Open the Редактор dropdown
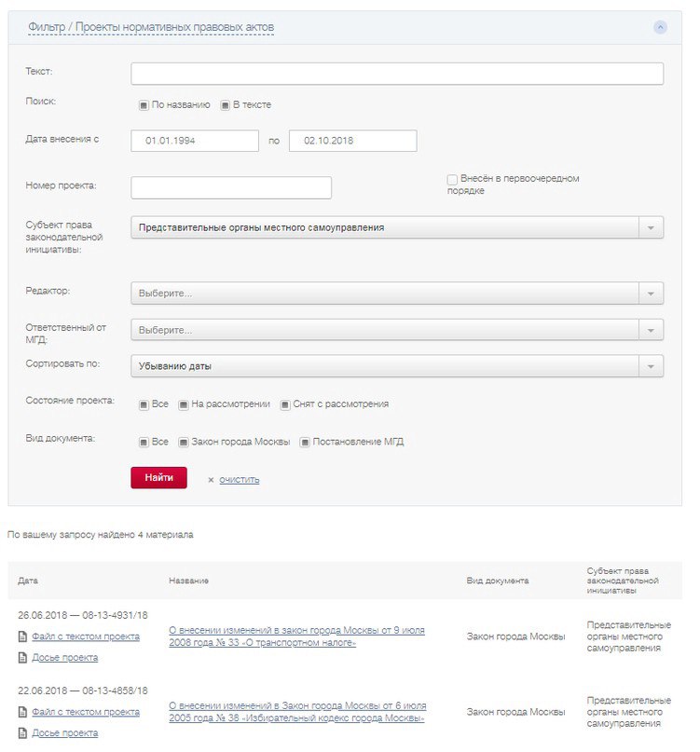Image resolution: width=700 pixels, height=752 pixels. [397, 293]
